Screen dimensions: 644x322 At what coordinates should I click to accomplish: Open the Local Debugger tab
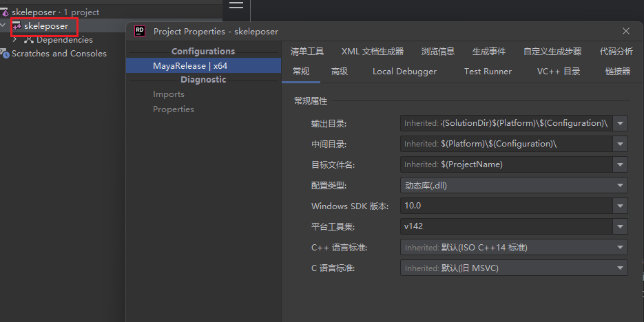point(404,72)
